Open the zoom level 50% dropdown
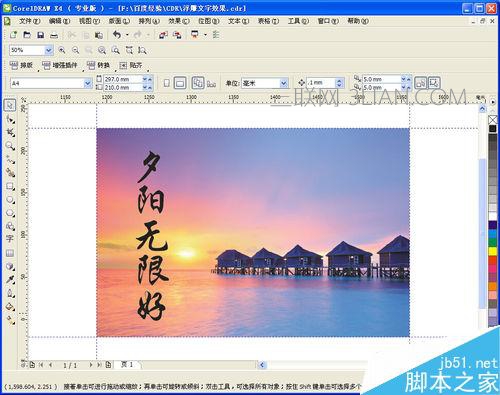 [x=49, y=50]
